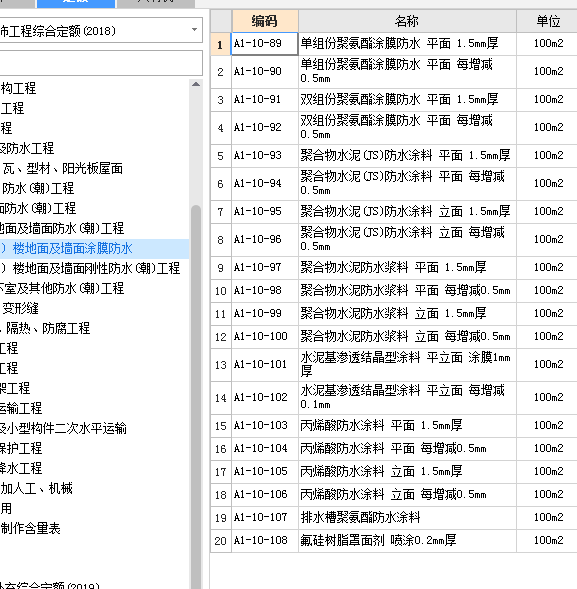
Task: Select code cell A1-10-94
Action: point(265,184)
